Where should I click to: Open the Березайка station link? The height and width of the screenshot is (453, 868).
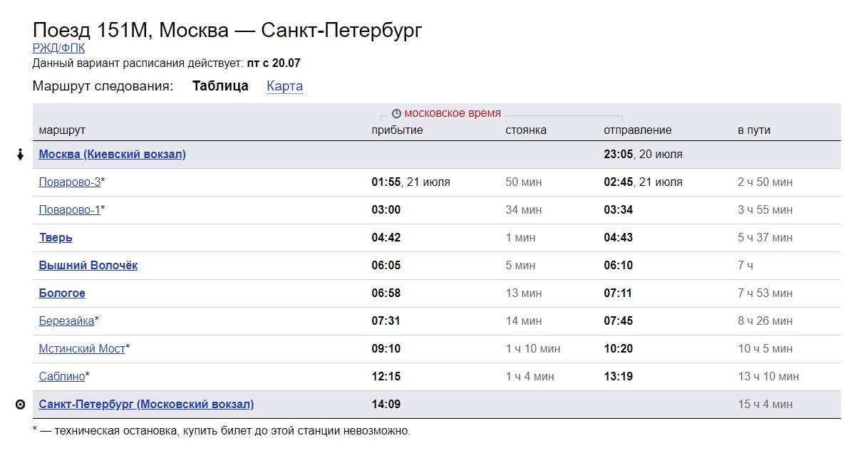(66, 321)
